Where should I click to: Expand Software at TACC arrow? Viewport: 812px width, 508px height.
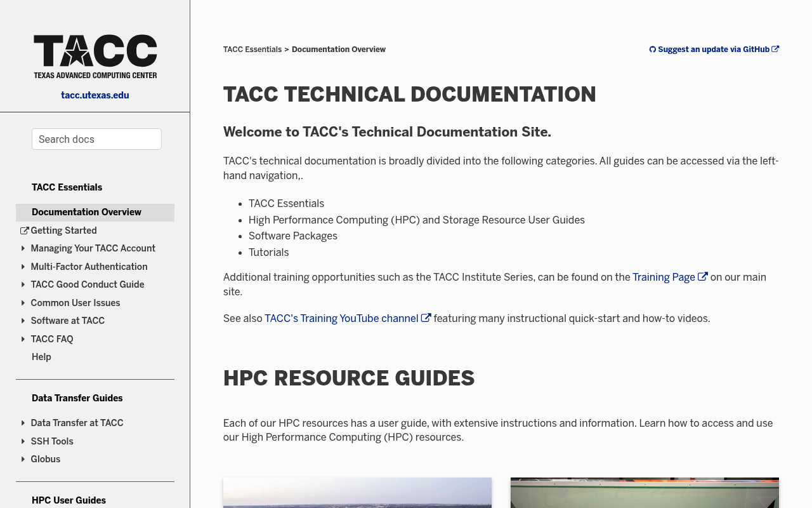[x=23, y=321]
